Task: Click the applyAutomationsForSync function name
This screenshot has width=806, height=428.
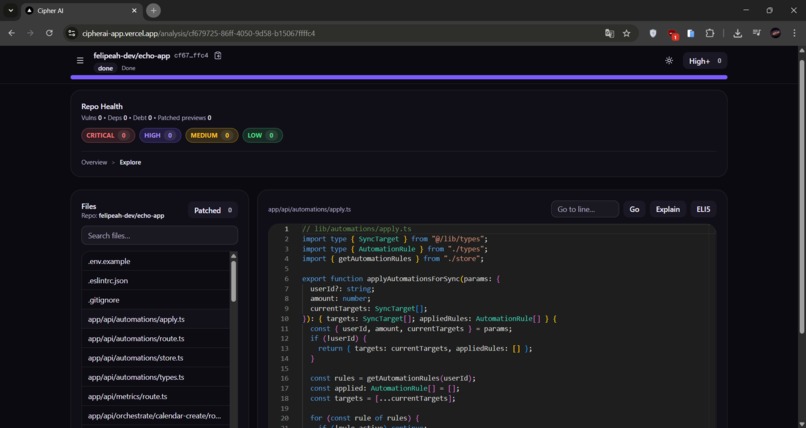Action: [413, 278]
